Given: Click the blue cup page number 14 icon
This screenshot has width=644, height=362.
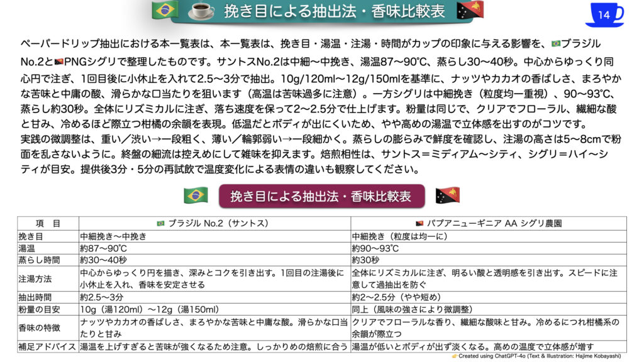Looking at the screenshot, I should tap(604, 15).
